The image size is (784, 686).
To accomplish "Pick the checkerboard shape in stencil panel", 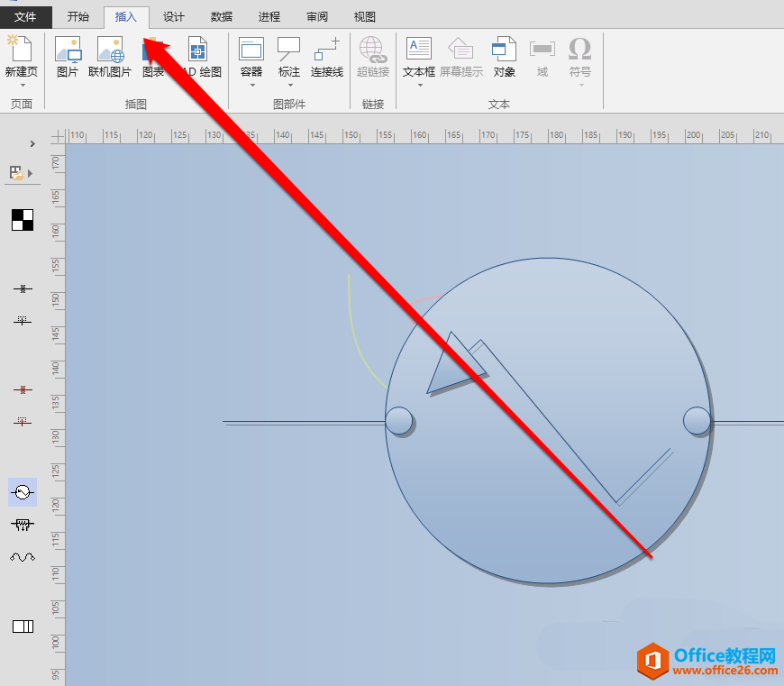I will coord(23,219).
